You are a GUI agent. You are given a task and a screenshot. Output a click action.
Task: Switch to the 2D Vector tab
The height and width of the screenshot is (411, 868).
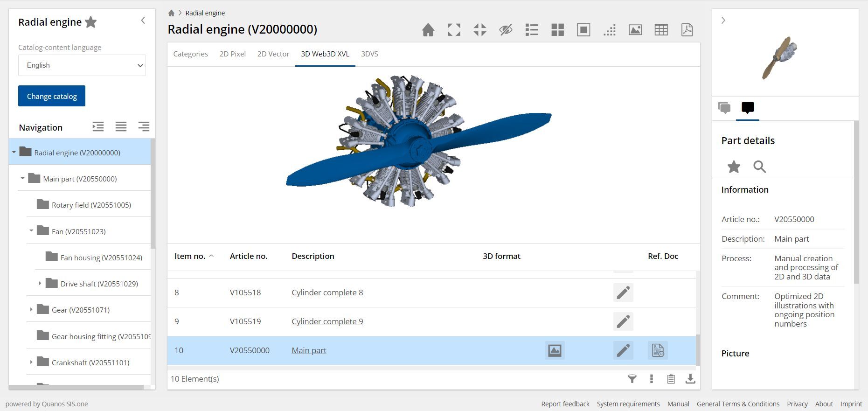pos(273,54)
